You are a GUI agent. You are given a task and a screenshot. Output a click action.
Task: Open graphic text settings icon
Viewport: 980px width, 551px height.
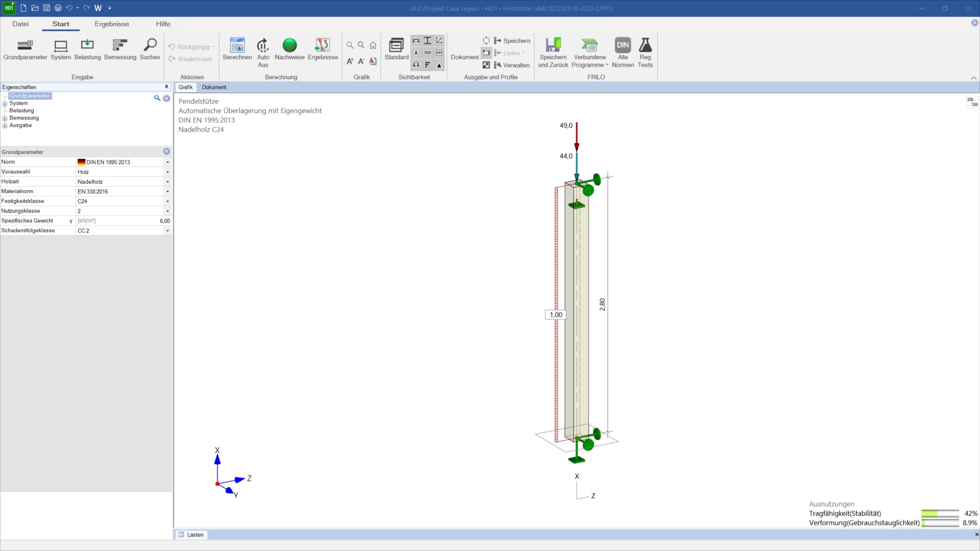[x=373, y=61]
